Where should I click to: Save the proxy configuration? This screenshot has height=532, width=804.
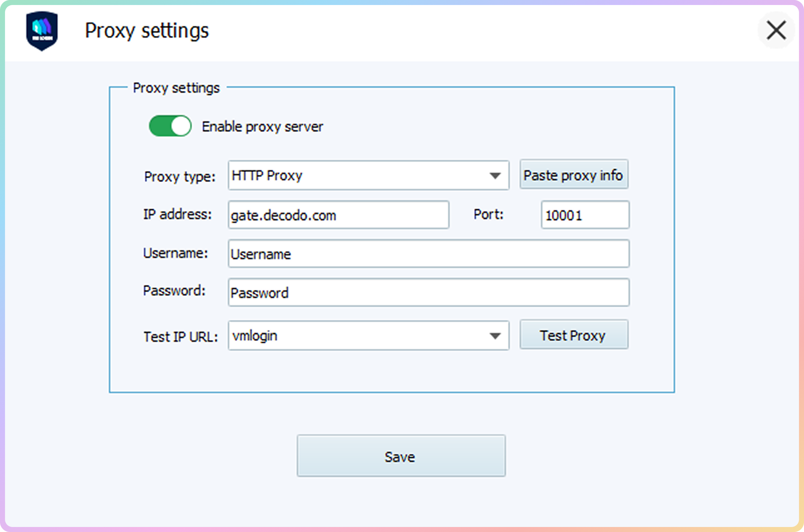point(401,456)
